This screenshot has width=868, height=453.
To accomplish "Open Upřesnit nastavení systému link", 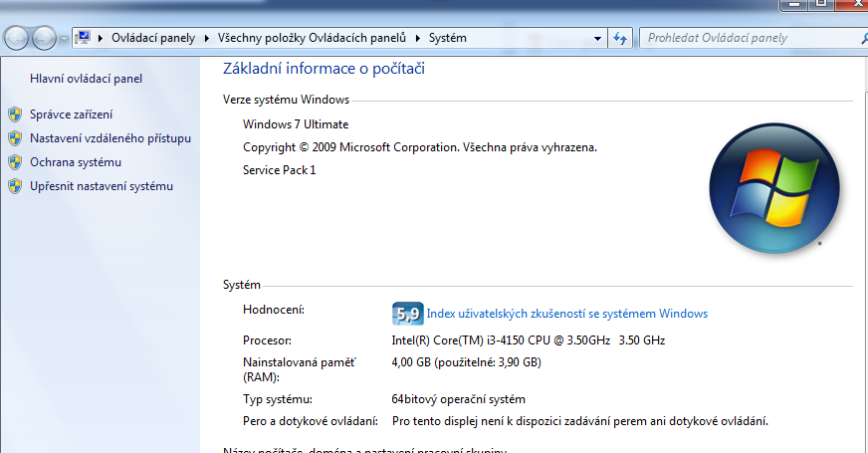I will (102, 186).
